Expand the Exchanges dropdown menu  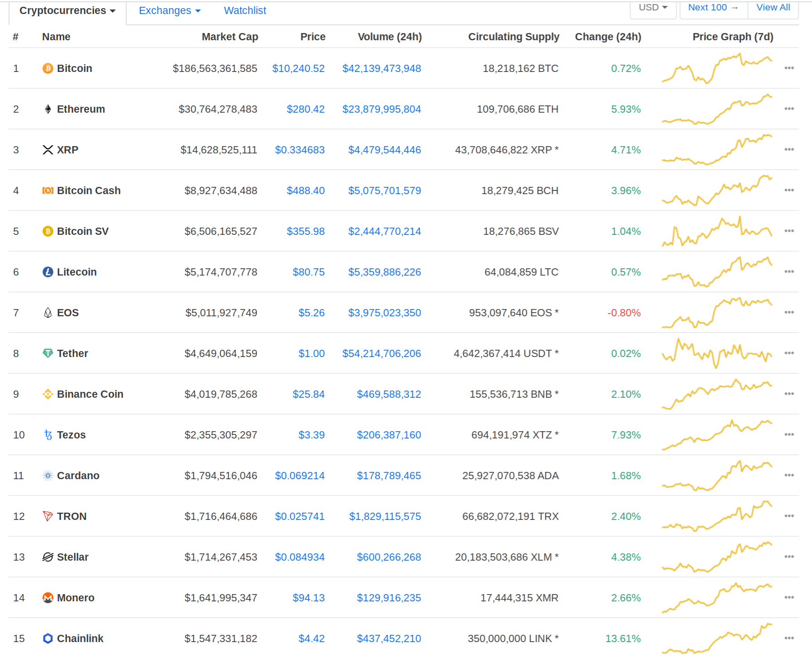[170, 11]
